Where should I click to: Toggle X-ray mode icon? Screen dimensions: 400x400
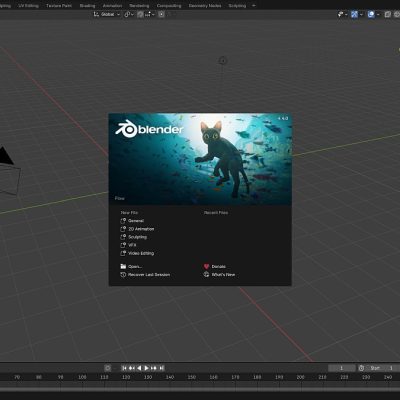tap(388, 14)
